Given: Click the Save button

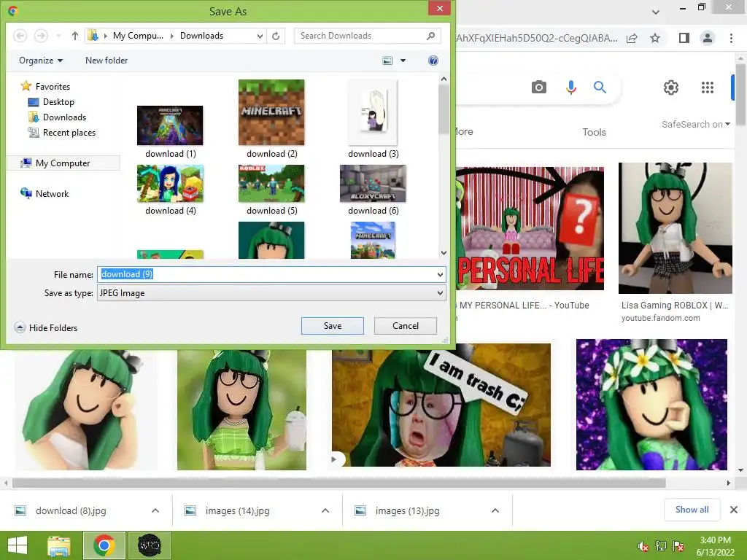Looking at the screenshot, I should coord(333,326).
